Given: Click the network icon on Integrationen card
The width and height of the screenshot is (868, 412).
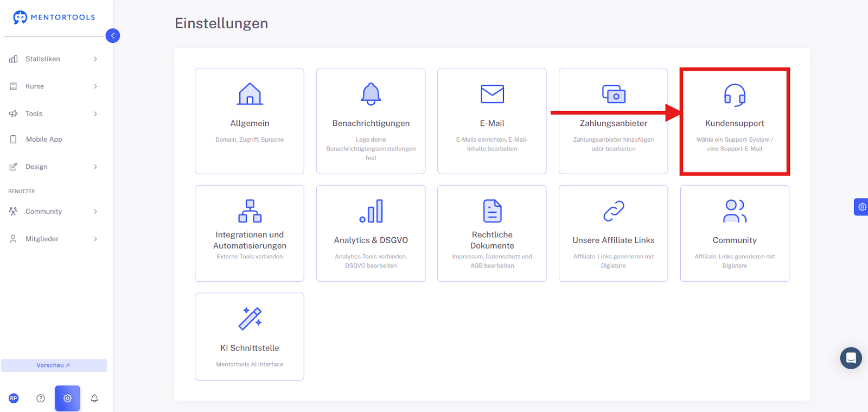Looking at the screenshot, I should point(250,211).
